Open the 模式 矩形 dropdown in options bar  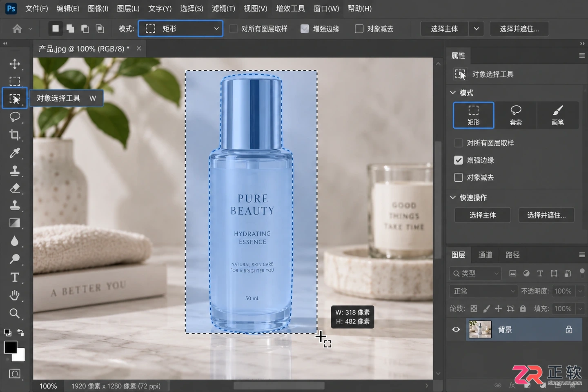coord(180,29)
